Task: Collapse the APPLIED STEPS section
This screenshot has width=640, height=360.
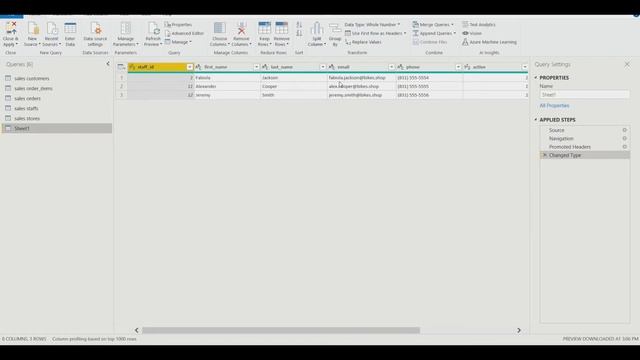Action: point(536,120)
